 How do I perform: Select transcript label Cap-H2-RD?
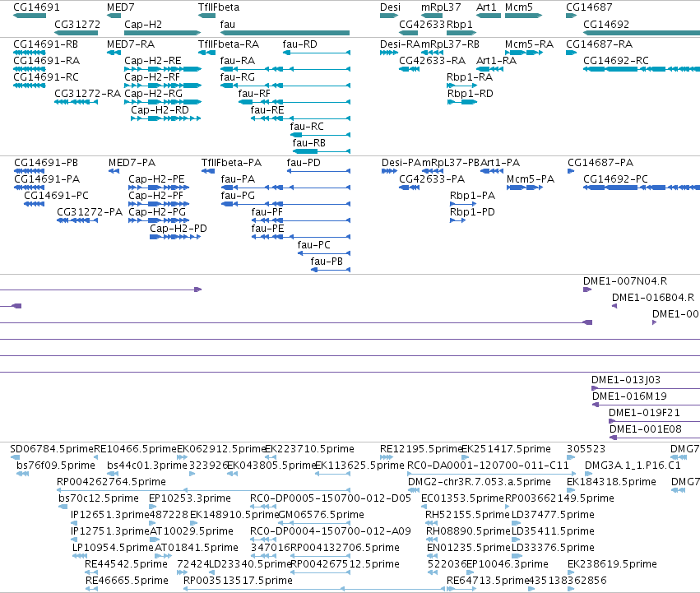(x=160, y=110)
